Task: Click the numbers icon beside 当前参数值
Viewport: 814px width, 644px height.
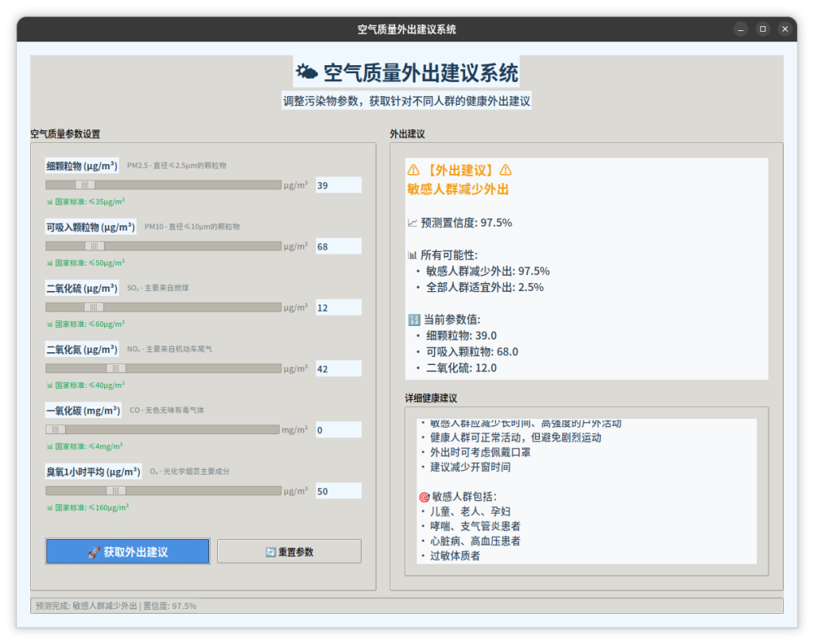Action: pos(413,320)
